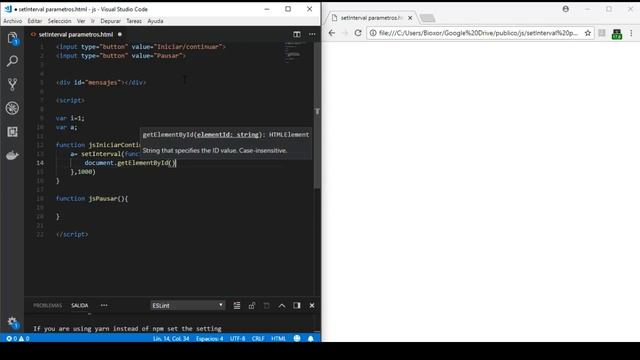640x360 pixels.
Task: Click the green Chrome extension icon
Action: pos(617,34)
